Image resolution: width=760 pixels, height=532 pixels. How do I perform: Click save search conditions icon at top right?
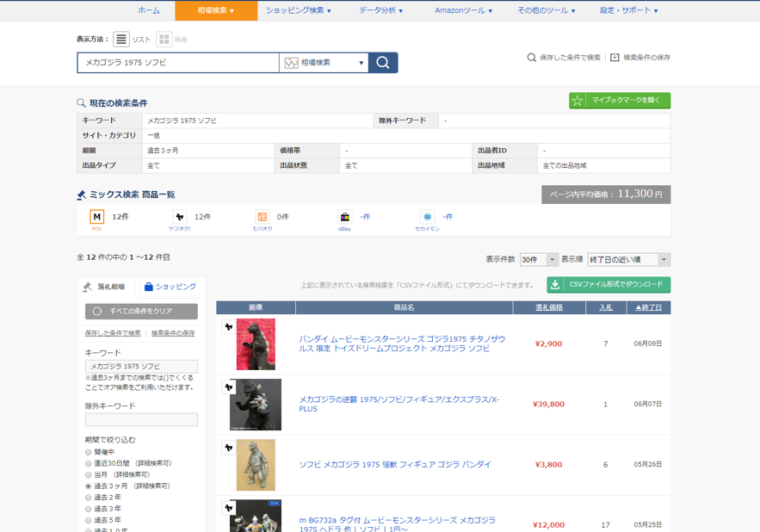615,57
